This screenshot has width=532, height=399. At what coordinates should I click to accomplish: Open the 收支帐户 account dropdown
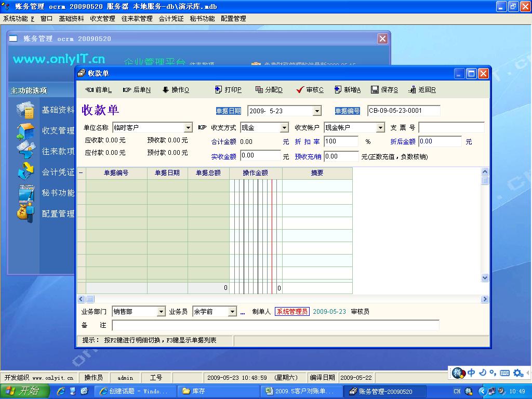point(380,128)
